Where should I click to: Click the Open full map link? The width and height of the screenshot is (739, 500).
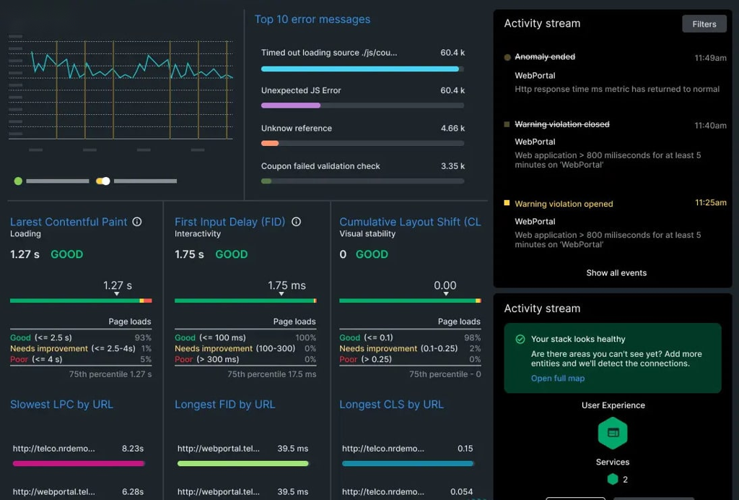pyautogui.click(x=558, y=379)
